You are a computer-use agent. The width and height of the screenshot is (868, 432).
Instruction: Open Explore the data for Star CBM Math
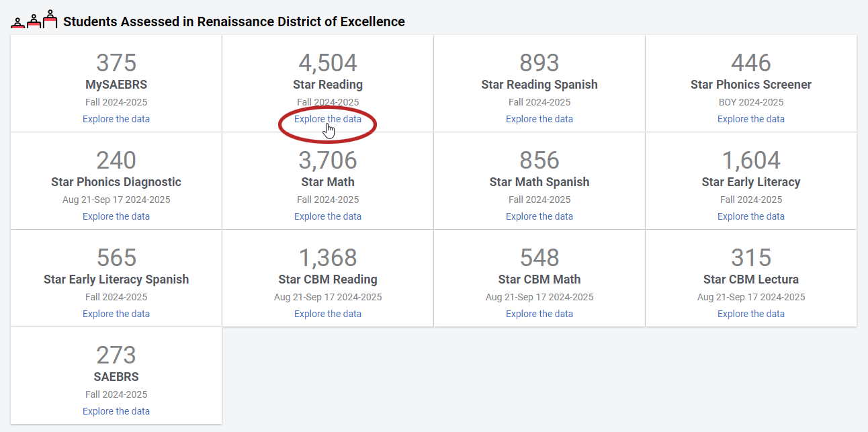tap(539, 314)
